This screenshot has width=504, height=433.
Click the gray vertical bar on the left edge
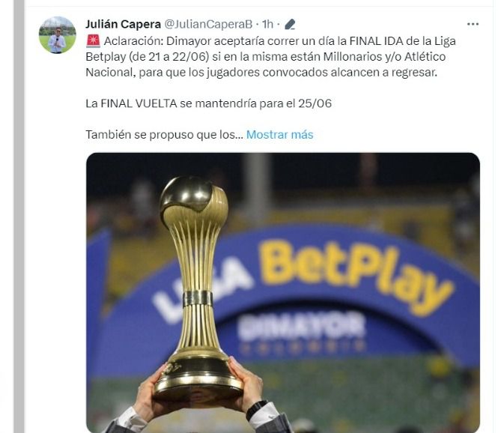coord(19,216)
